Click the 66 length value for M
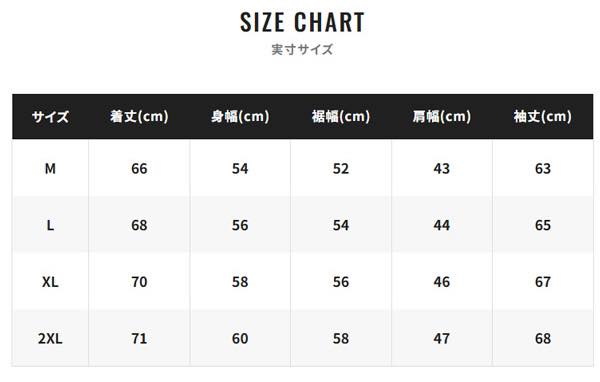Viewport: 600px width, 382px height. (139, 168)
